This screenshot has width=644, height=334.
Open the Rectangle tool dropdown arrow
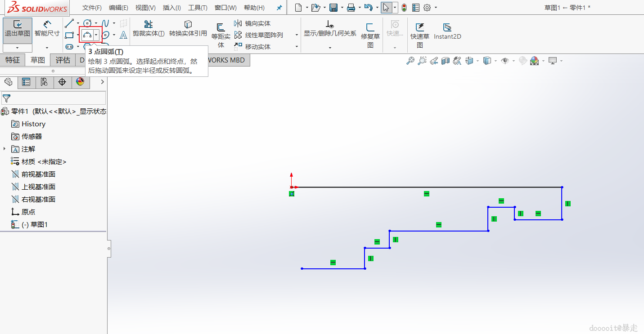click(78, 35)
